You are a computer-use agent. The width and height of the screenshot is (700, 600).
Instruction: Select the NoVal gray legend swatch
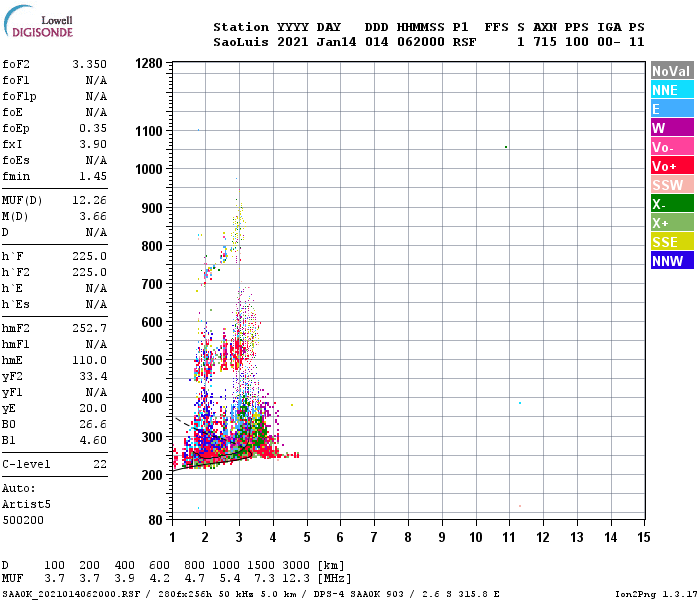coord(672,71)
